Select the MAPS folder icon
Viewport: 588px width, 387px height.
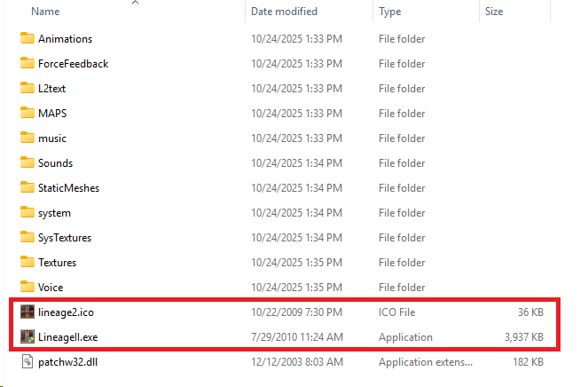point(27,113)
